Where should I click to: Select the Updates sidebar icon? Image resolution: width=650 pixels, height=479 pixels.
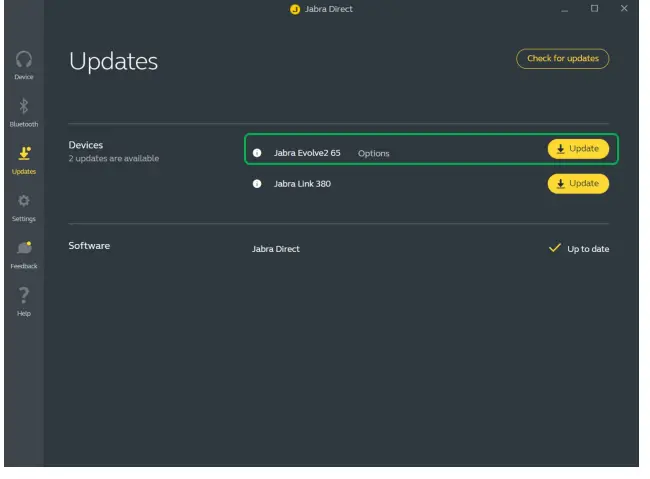click(x=24, y=153)
